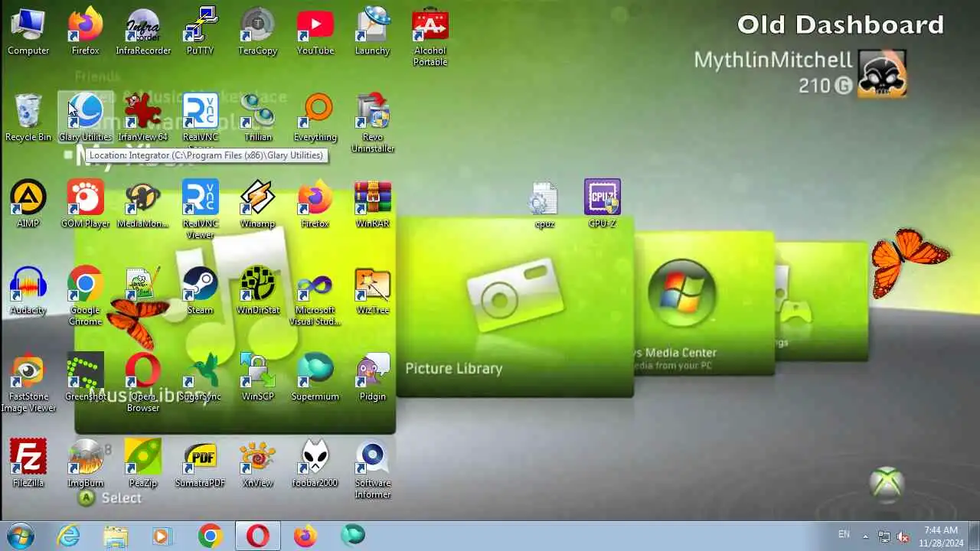
Task: Launch the SumatraPDF shortcut
Action: (x=201, y=465)
